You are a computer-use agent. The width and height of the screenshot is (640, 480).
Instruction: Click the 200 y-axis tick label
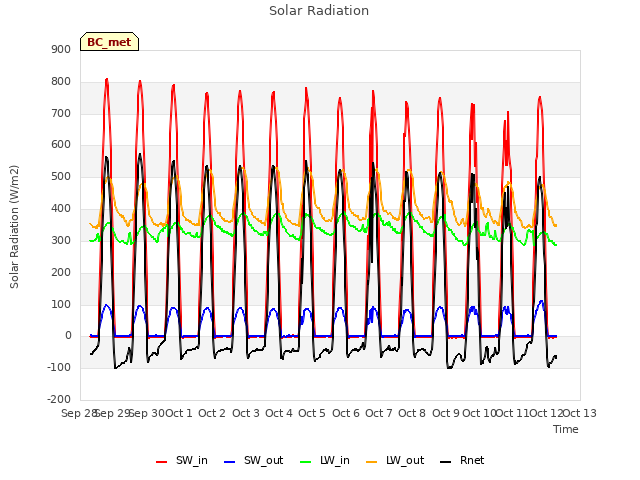click(61, 272)
